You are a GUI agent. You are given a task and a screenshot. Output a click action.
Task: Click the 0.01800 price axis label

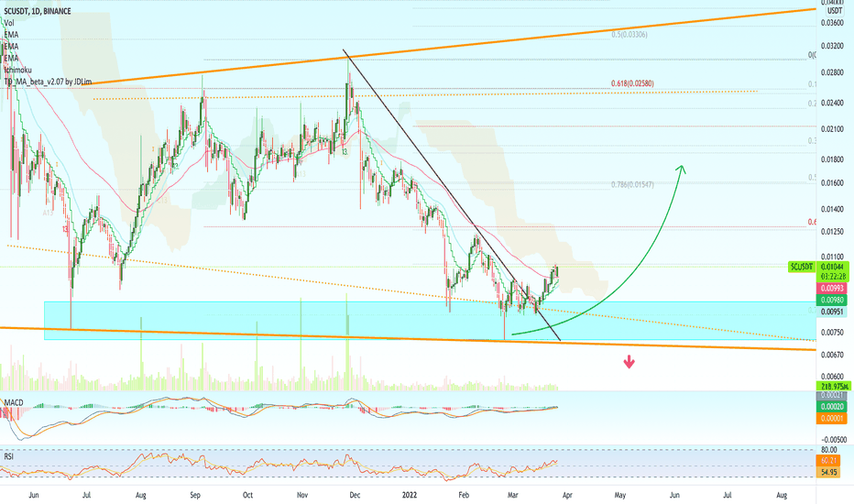832,159
